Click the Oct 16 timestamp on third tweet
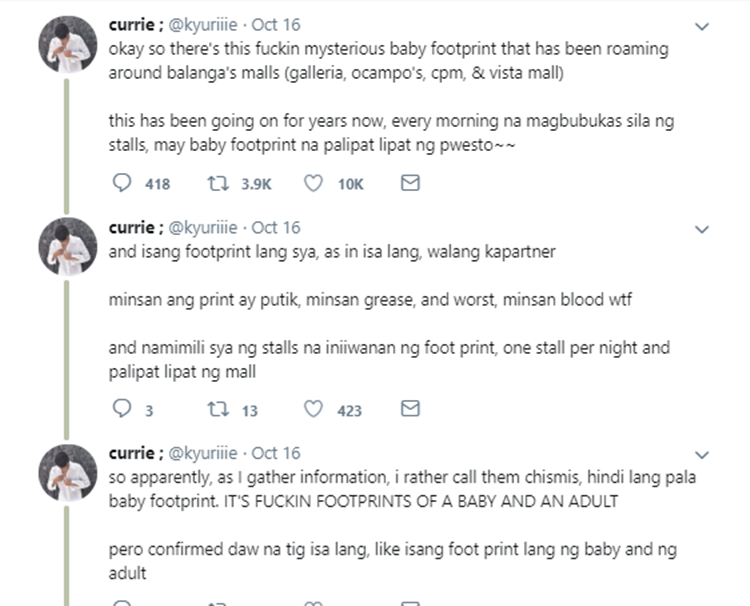Viewport: 750px width, 606px height. pyautogui.click(x=275, y=453)
